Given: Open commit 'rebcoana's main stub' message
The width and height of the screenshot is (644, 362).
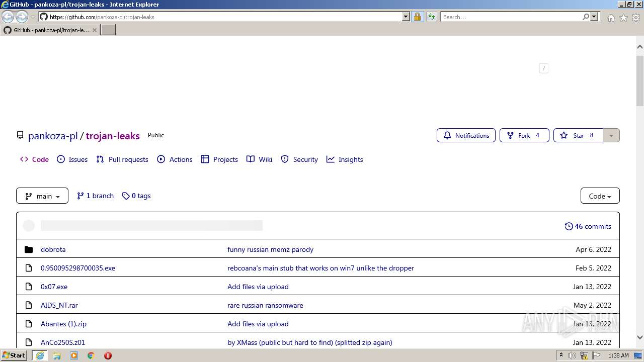Looking at the screenshot, I should tap(320, 268).
